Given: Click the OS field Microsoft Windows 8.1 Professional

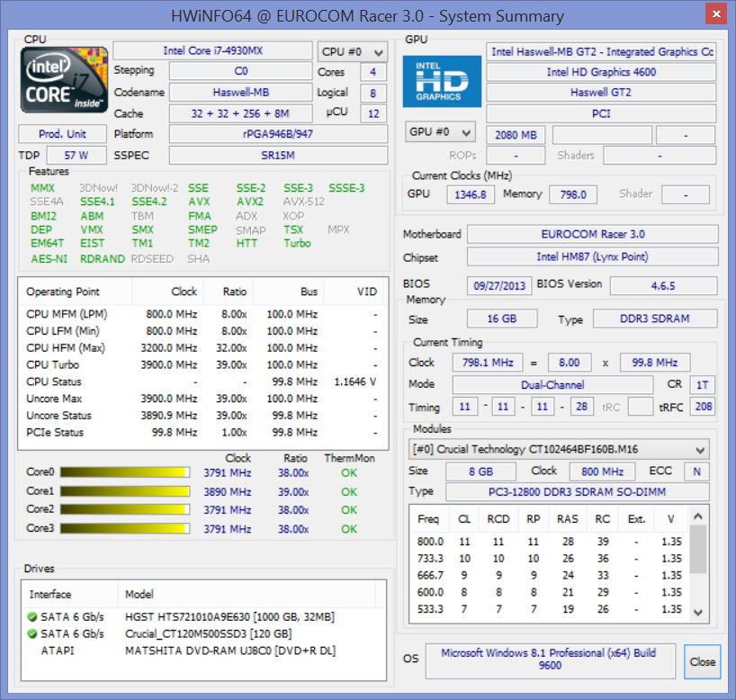Looking at the screenshot, I should [x=550, y=661].
